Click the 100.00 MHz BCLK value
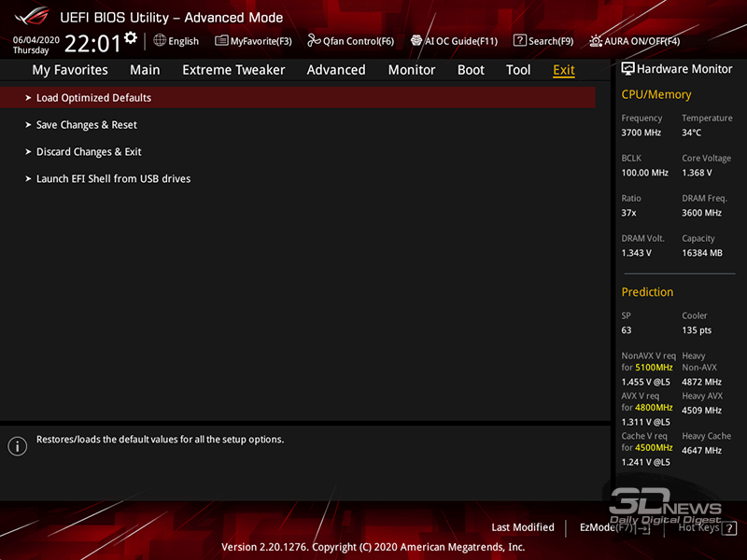Viewport: 747px width, 560px height. pos(644,173)
